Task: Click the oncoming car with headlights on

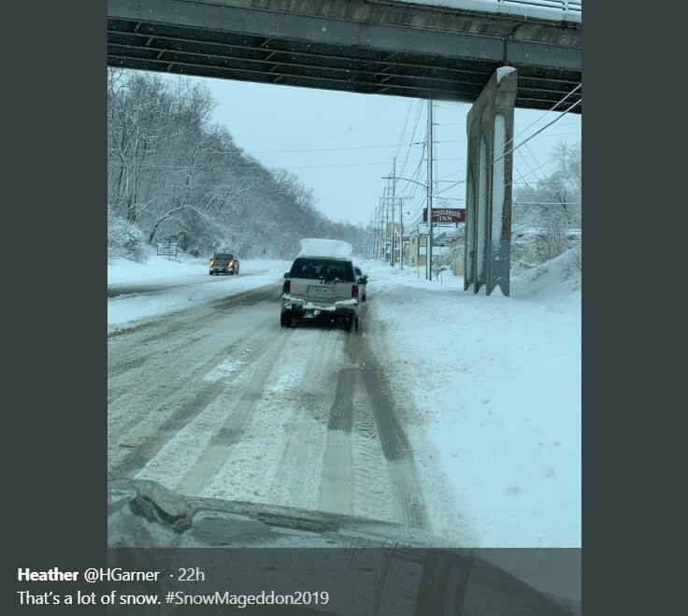Action: (223, 264)
